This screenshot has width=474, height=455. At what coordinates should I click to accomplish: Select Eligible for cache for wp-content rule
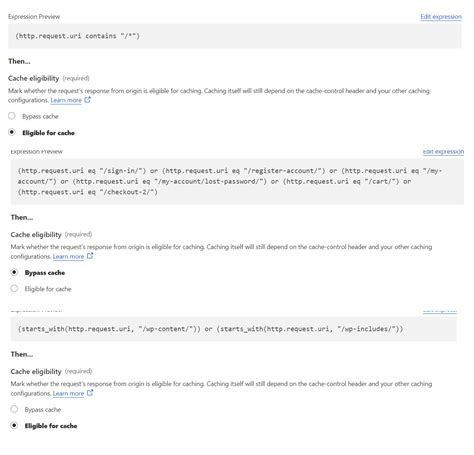14,425
